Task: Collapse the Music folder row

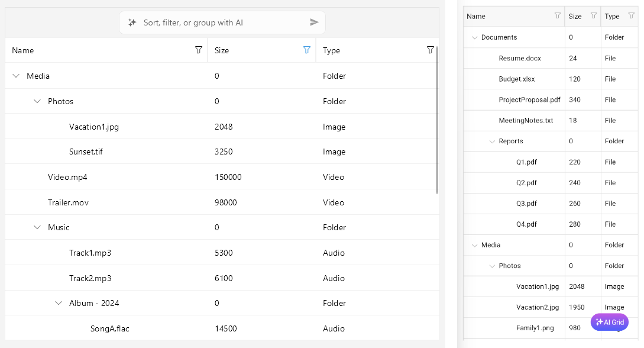Action: 37,227
